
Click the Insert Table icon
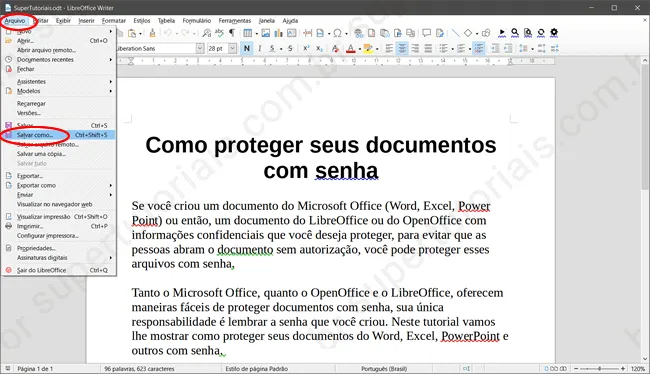247,33
